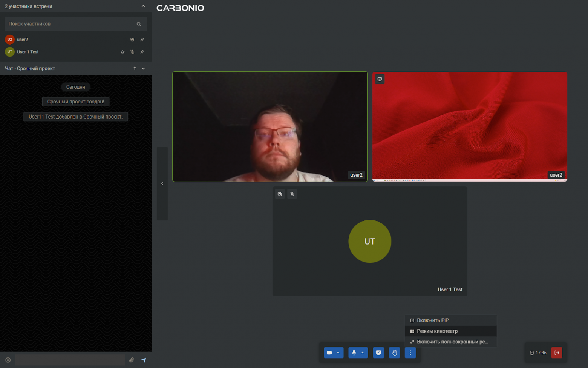
Task: Click the search icon in participants panel
Action: [x=139, y=23]
